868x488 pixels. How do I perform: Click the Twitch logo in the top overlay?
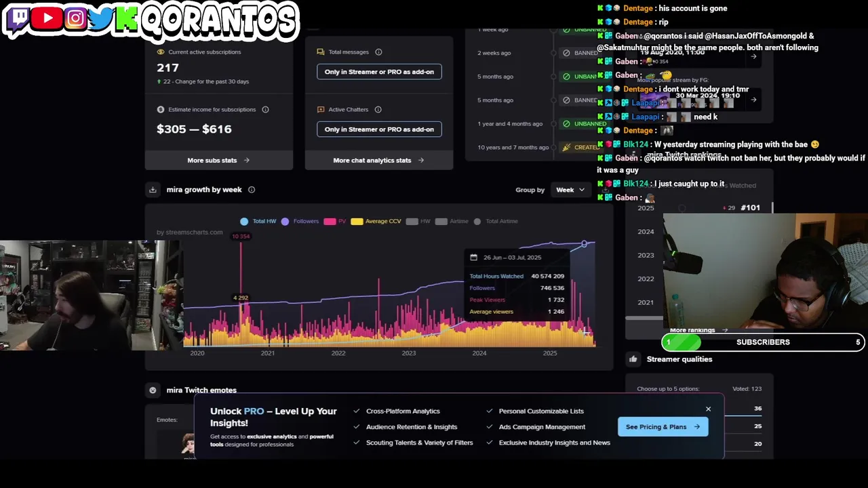point(17,19)
